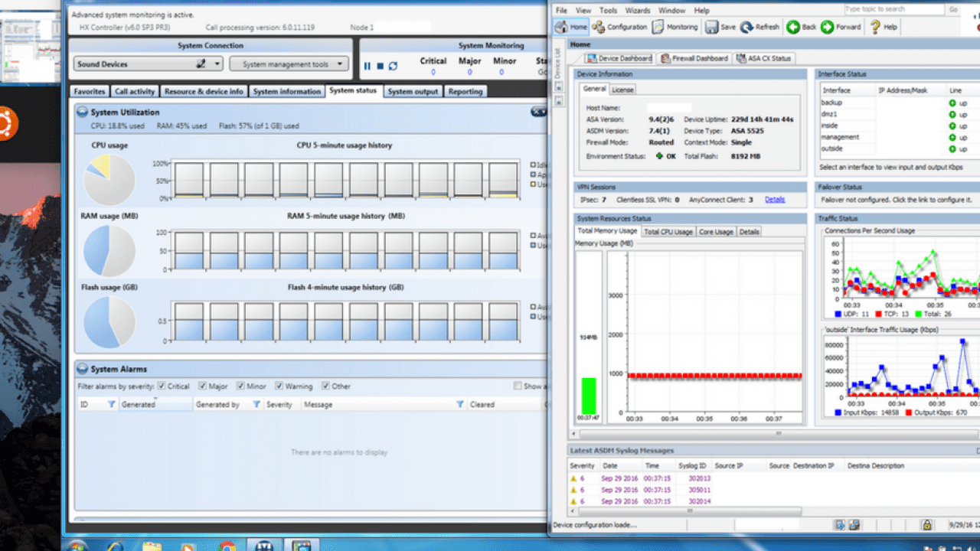Screen dimensions: 980x551
Task: Switch to the Firewall Dashboard tab
Action: click(x=693, y=58)
